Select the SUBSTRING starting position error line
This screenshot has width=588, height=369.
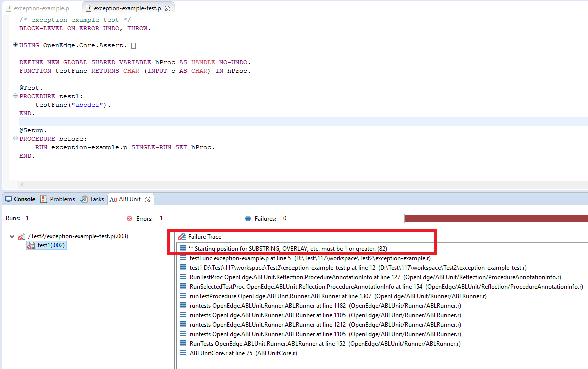[287, 249]
